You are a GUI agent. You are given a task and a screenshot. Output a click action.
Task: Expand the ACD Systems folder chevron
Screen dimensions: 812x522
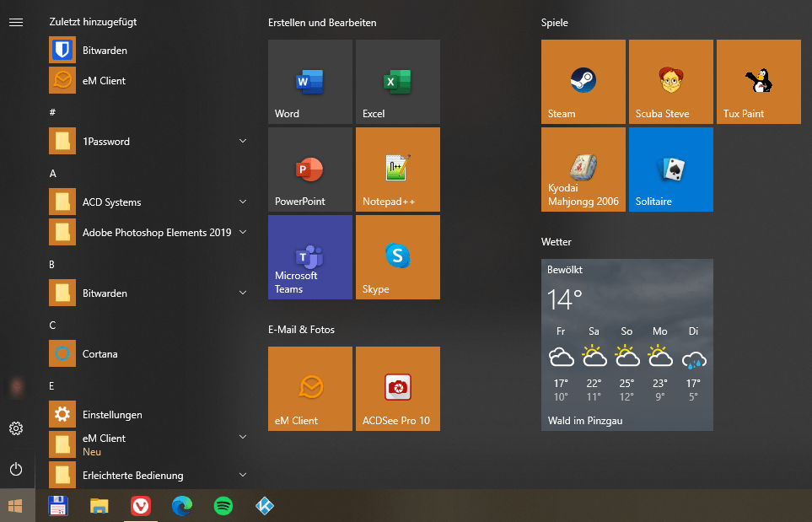point(243,202)
